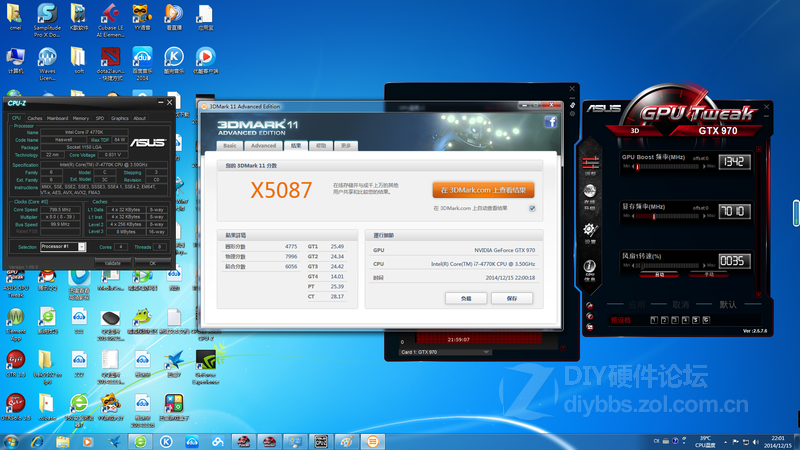Screen dimensions: 800x450
Task: Click the Kugou K taskbar icon
Action: (x=166, y=441)
